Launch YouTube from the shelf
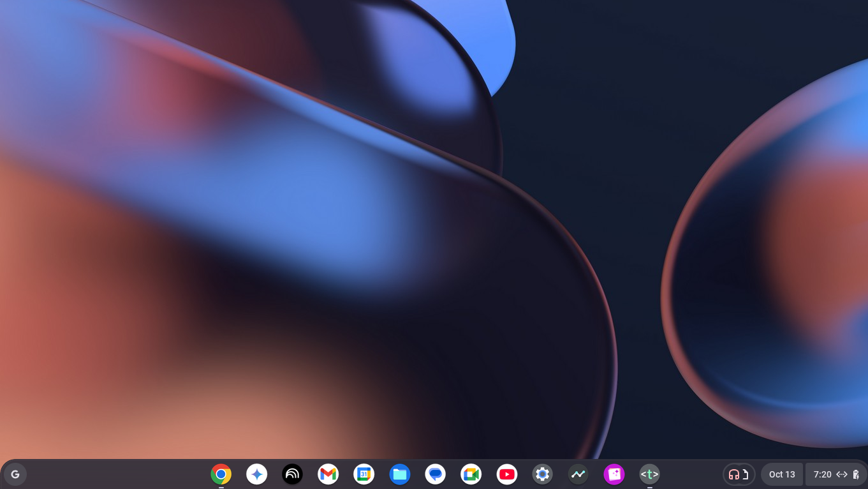The height and width of the screenshot is (489, 868). pos(507,474)
